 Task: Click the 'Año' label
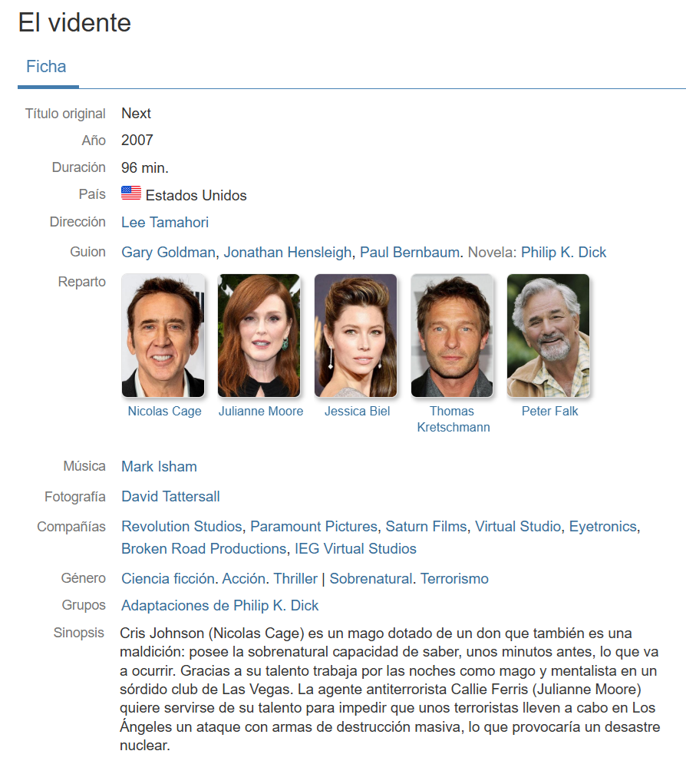94,140
